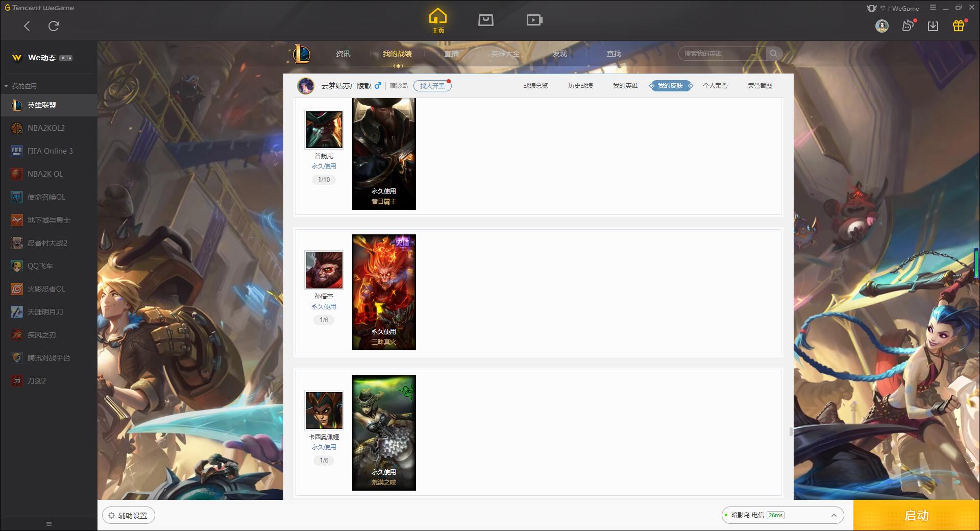Open the user avatar in top right
The width and height of the screenshot is (980, 531).
point(881,26)
